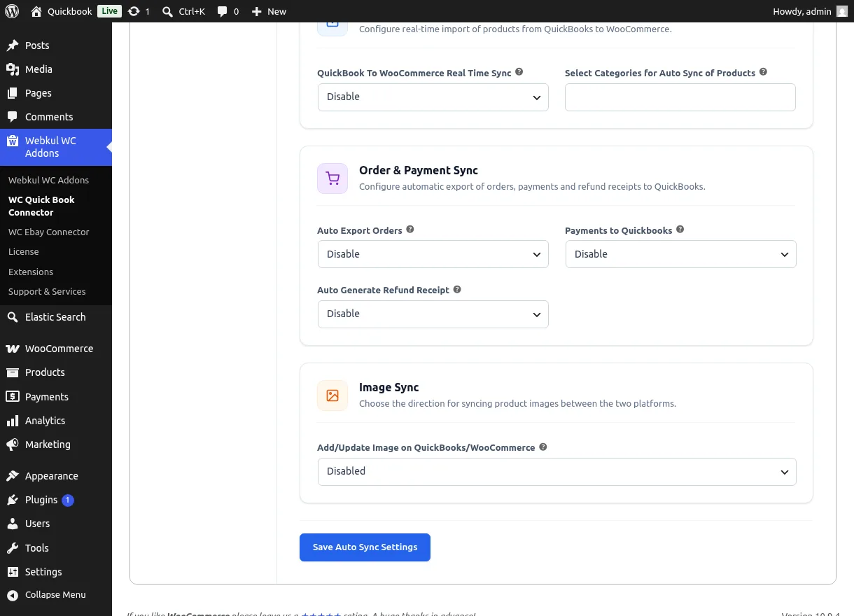Open Add/Update Image on QuickBooks/WooCommerce dropdown

coord(556,472)
